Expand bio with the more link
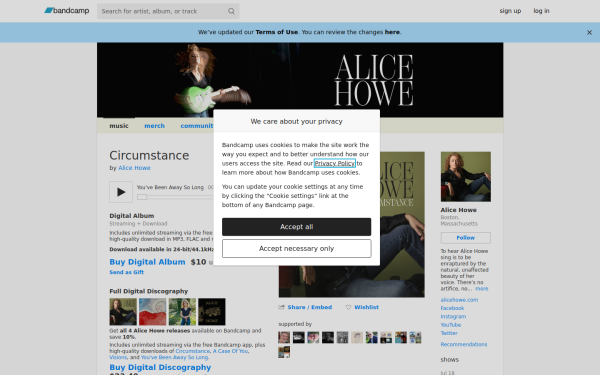 pos(481,289)
